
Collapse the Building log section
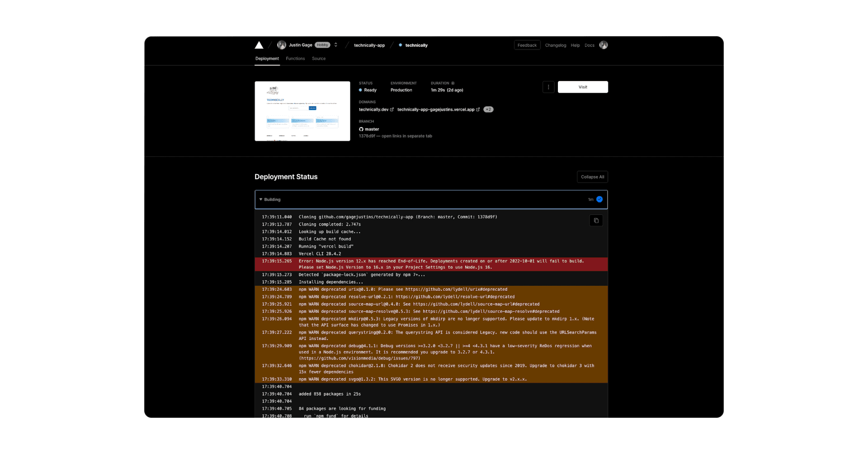[x=261, y=199]
